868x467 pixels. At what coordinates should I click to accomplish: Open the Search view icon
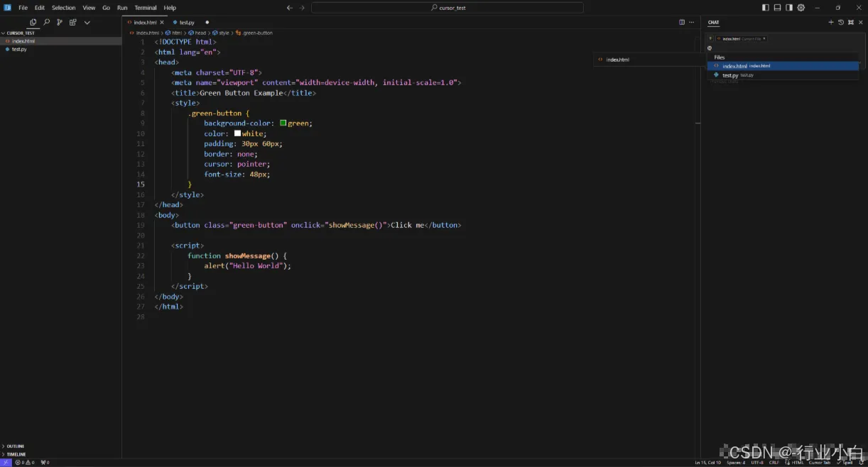(46, 23)
